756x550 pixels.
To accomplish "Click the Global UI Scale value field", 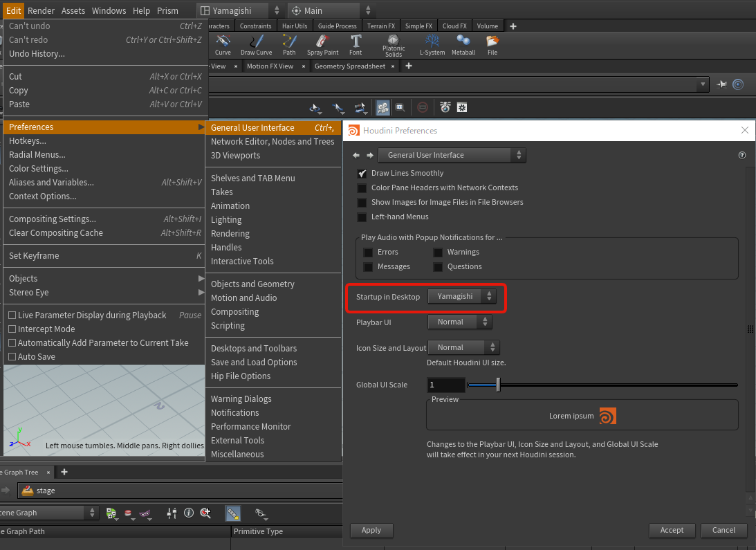I will [x=446, y=385].
